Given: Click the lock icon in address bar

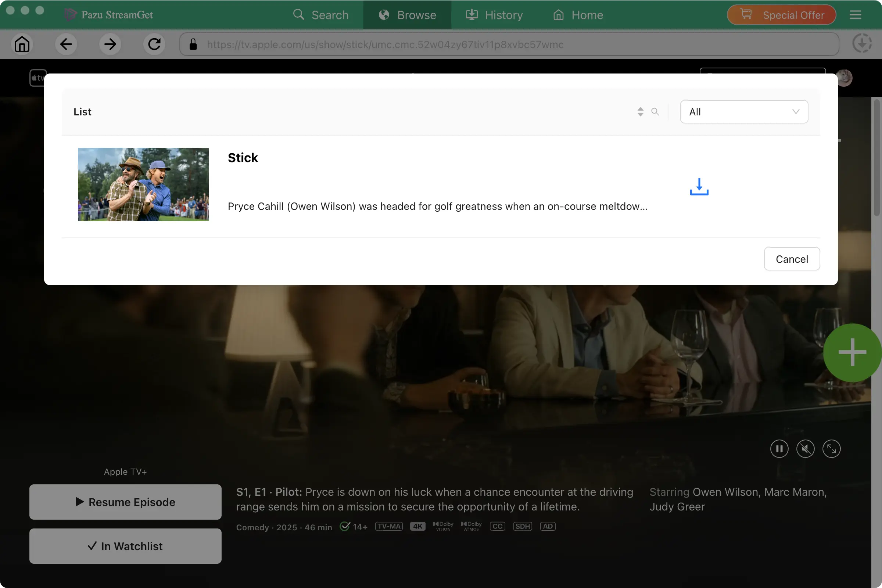Looking at the screenshot, I should coord(193,44).
